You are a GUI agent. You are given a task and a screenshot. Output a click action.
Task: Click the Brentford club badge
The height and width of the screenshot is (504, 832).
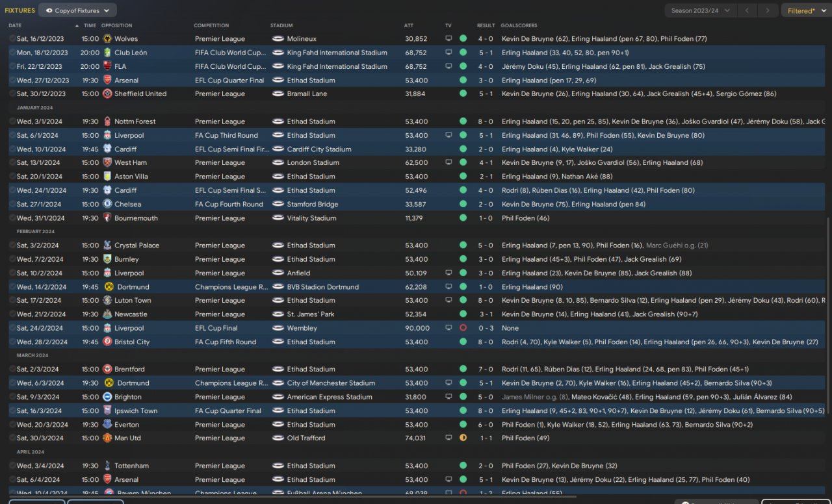(107, 369)
